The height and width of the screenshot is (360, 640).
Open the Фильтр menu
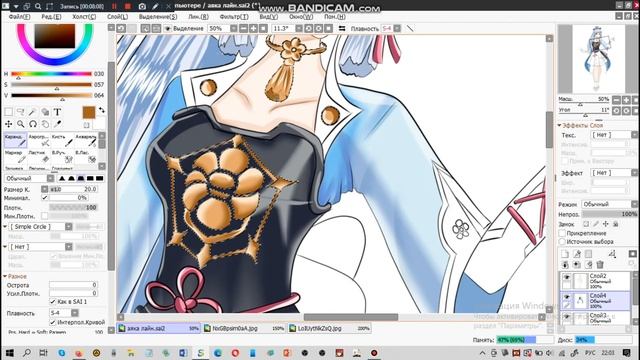234,17
